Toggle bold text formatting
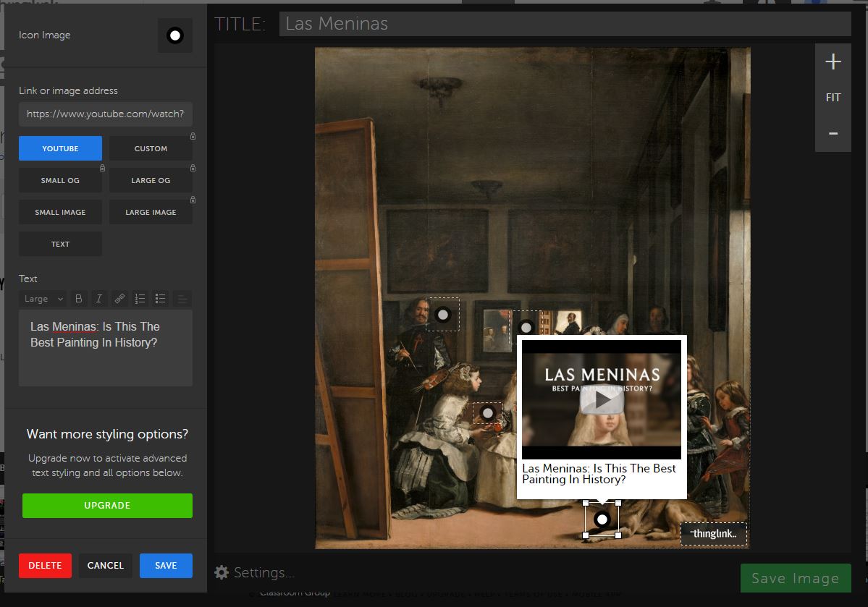This screenshot has width=868, height=607. [79, 299]
